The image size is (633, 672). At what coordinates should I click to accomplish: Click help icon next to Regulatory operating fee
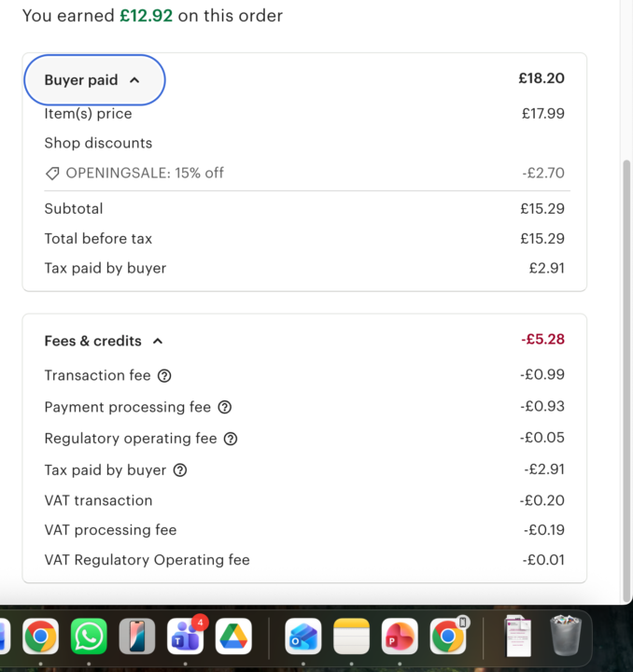click(x=231, y=439)
